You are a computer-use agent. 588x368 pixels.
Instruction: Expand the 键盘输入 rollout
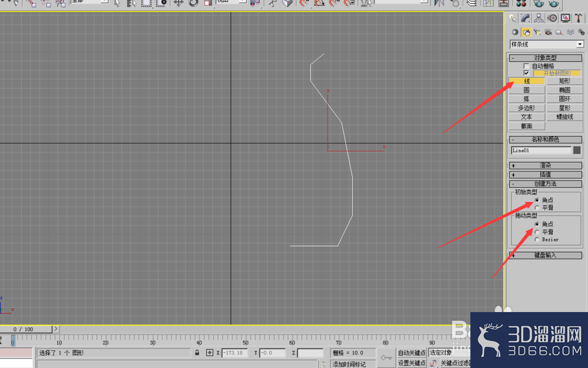[x=545, y=256]
